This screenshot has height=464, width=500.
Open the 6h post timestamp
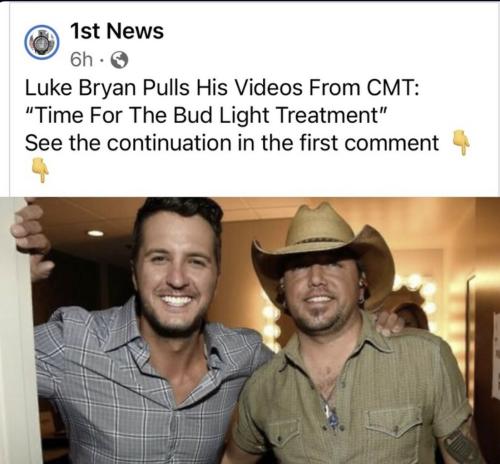[82, 60]
